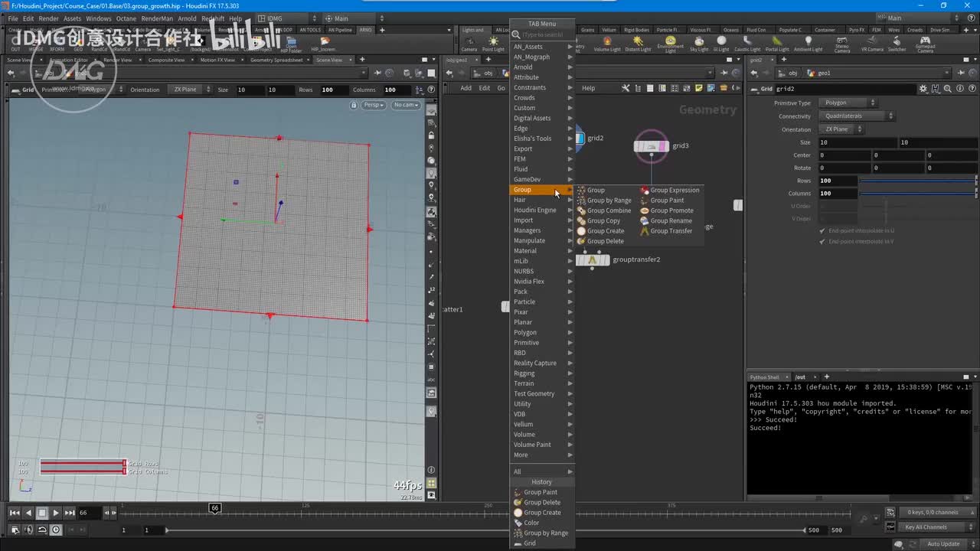Add a Volume Light from shelf
980x551 pixels.
(607, 43)
